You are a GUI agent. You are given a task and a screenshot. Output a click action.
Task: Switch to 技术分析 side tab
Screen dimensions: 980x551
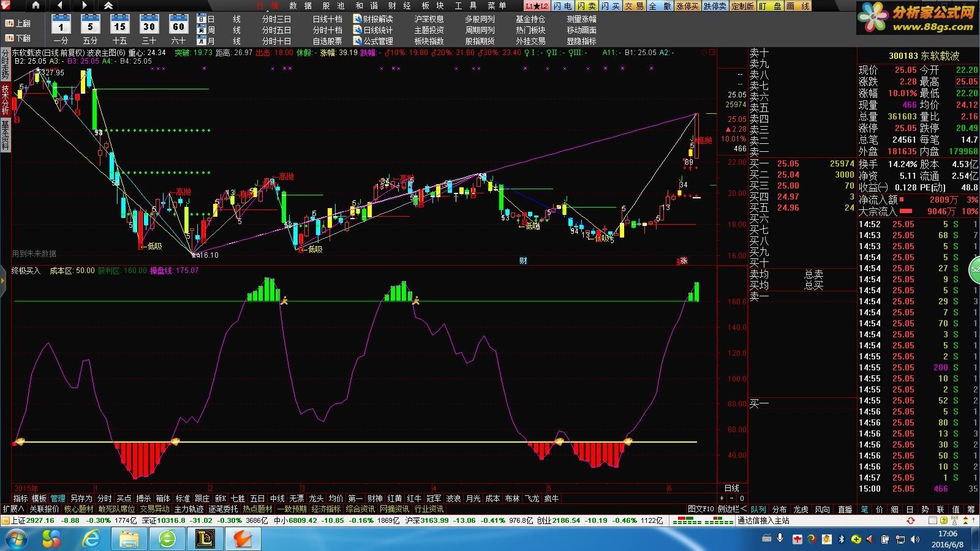point(5,100)
